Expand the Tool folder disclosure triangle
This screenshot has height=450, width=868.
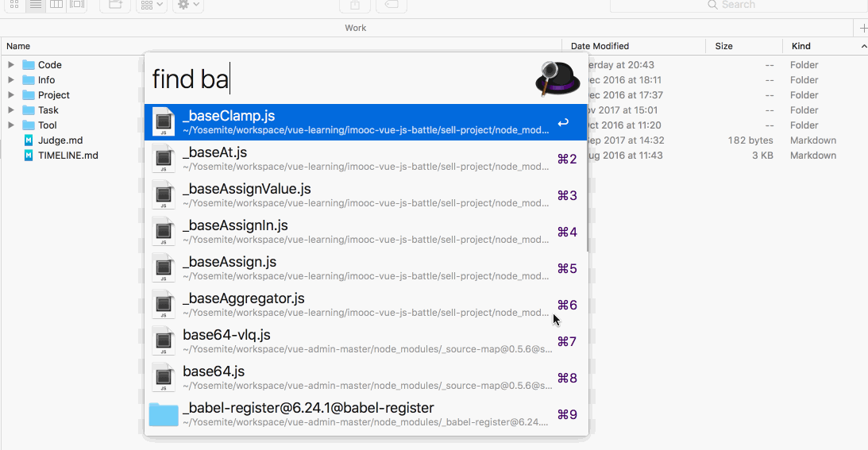[11, 125]
